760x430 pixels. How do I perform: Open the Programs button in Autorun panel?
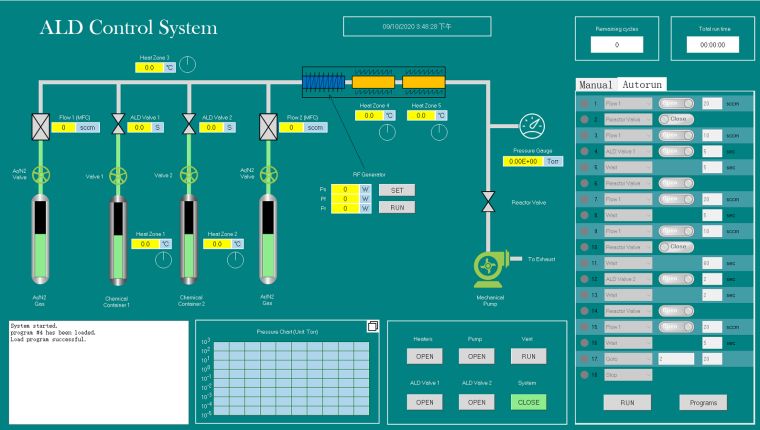pos(704,402)
